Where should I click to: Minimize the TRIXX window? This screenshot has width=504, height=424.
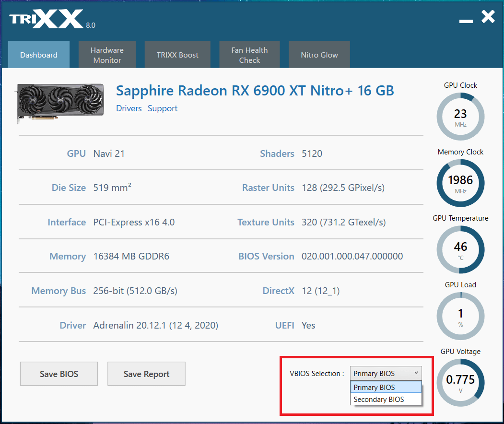466,21
